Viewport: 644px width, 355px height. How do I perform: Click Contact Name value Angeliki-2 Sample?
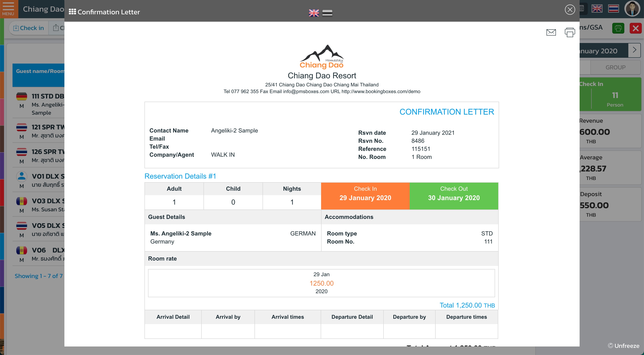point(234,130)
